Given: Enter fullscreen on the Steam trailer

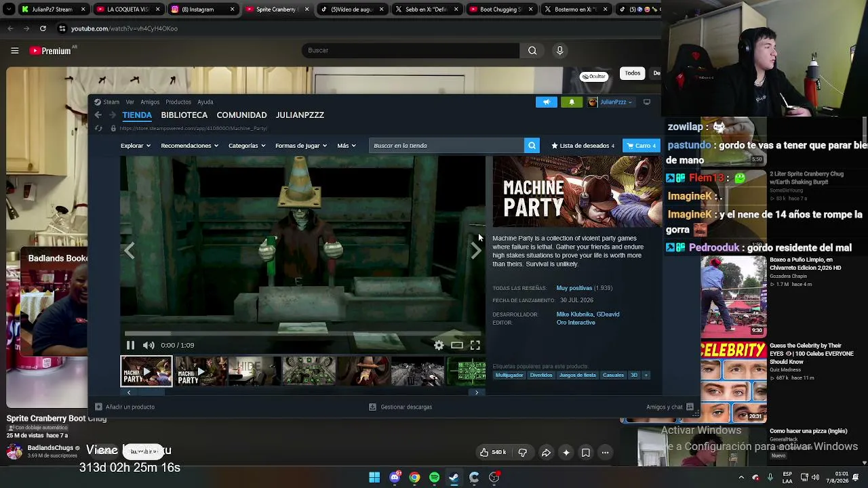Looking at the screenshot, I should point(475,345).
